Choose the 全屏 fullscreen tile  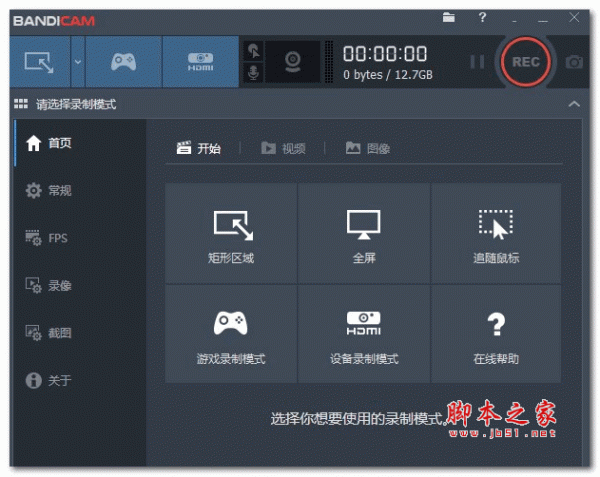tap(364, 234)
